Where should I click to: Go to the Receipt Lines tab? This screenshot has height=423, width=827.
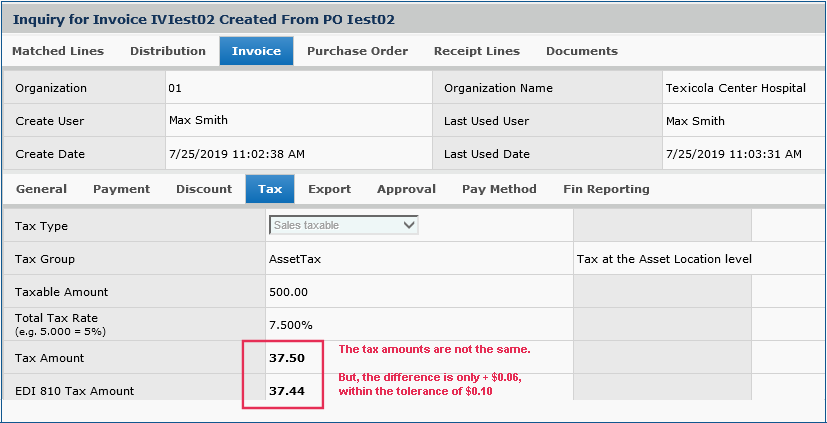tap(476, 51)
